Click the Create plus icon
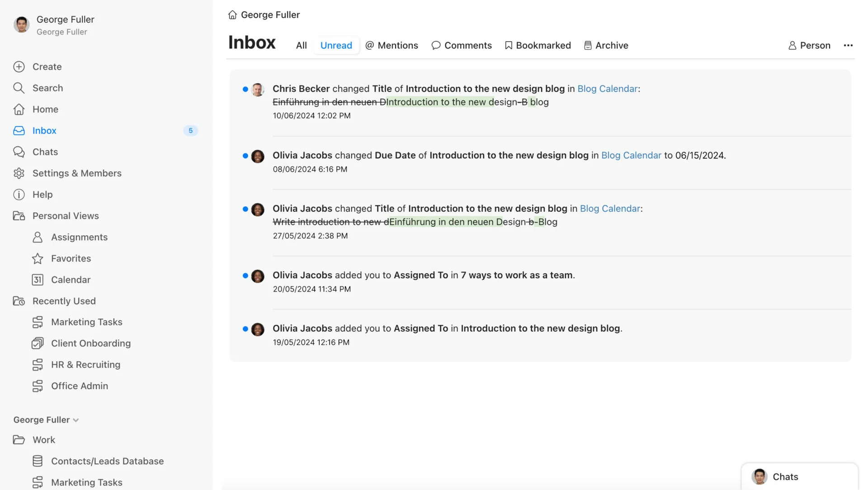 (19, 67)
